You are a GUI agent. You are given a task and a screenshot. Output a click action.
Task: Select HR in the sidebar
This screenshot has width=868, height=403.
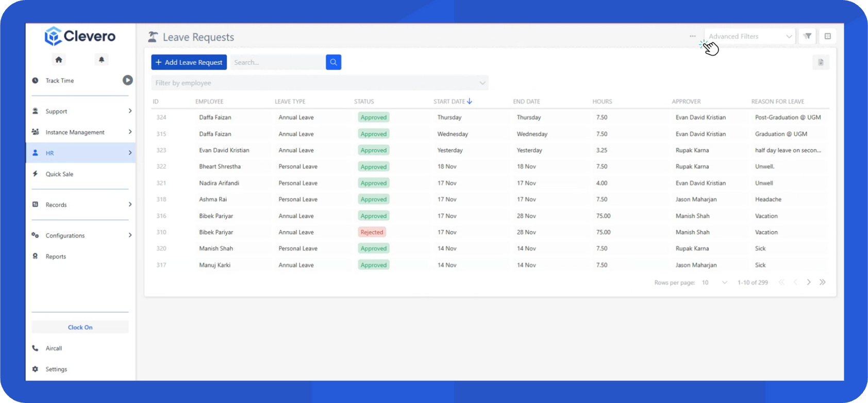click(81, 153)
